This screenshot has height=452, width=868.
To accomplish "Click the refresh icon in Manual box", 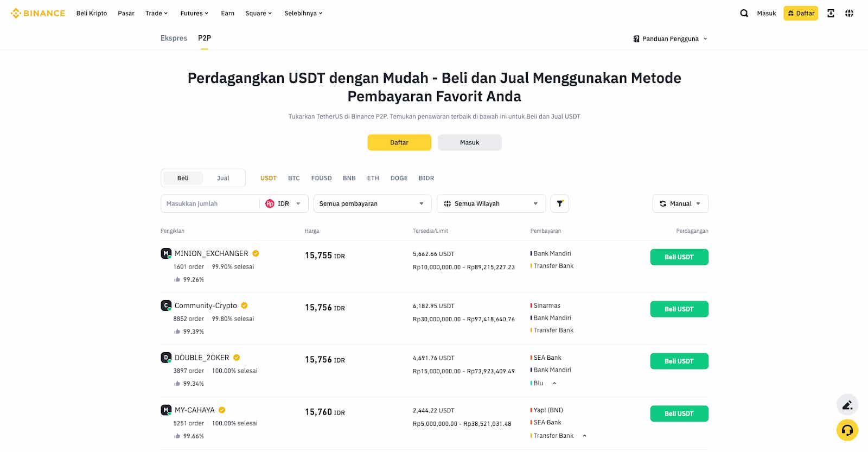I will [663, 203].
